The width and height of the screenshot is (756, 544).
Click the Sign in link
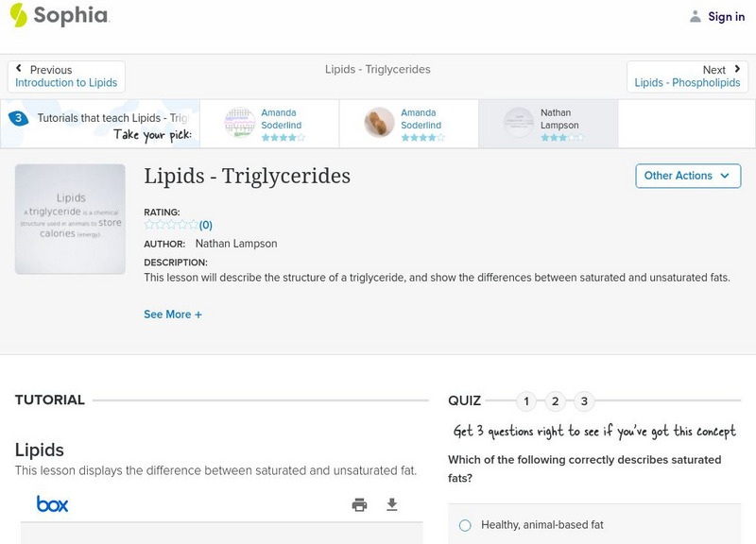(726, 16)
